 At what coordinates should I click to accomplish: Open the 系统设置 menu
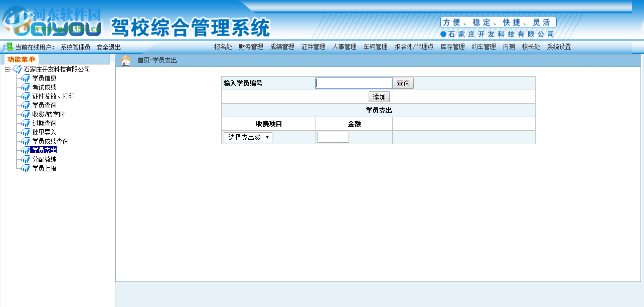click(558, 47)
